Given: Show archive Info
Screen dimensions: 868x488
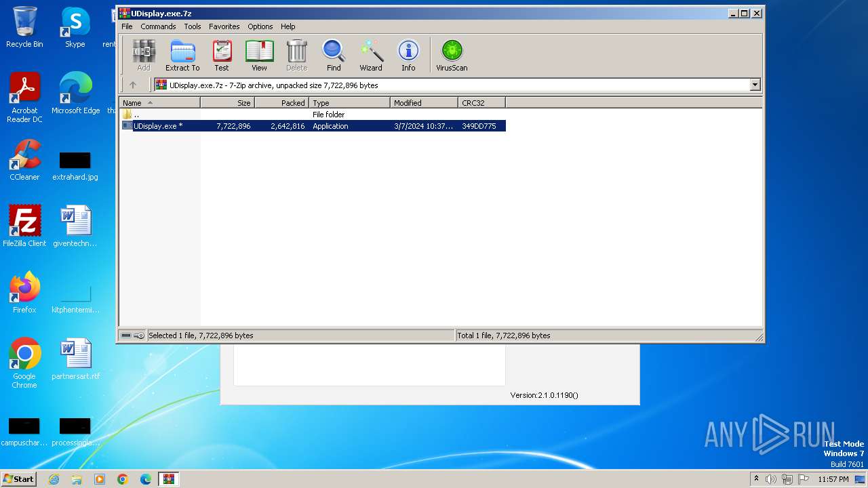Looking at the screenshot, I should (408, 56).
